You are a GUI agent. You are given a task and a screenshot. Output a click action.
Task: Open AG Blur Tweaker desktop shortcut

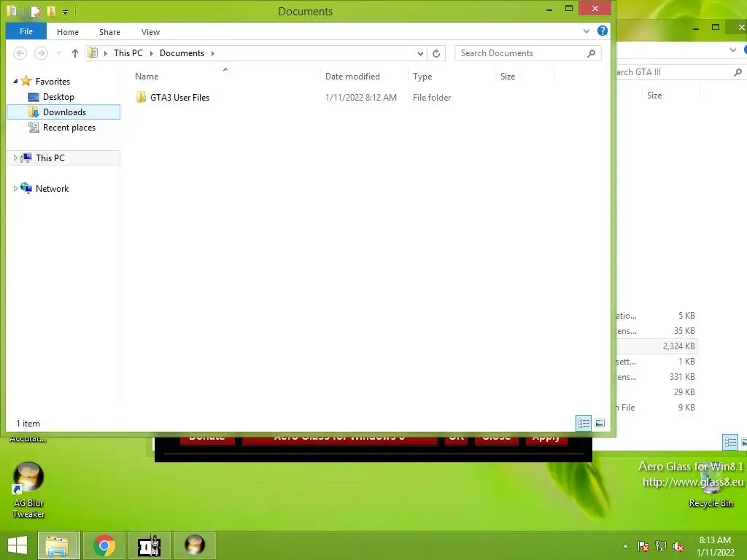tap(28, 490)
